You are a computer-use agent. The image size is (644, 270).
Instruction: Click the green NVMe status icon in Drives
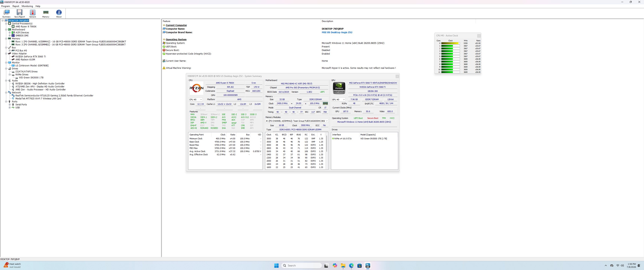pyautogui.click(x=333, y=139)
